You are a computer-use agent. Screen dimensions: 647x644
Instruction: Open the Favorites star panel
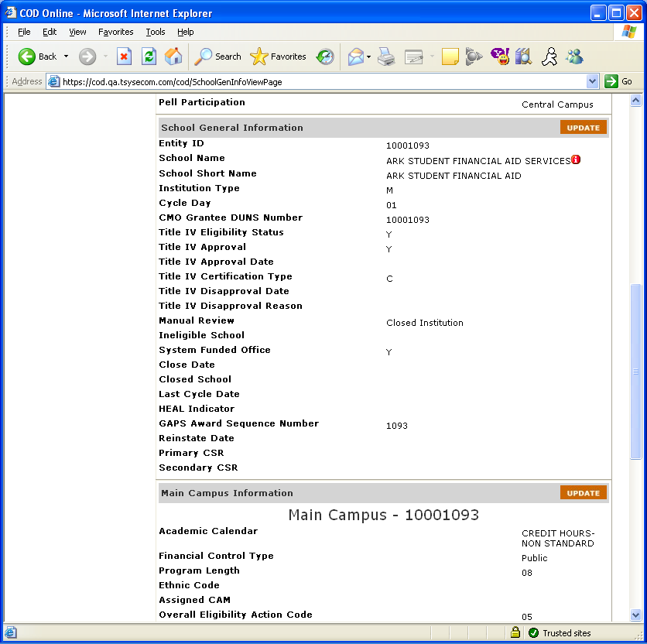pyautogui.click(x=279, y=57)
